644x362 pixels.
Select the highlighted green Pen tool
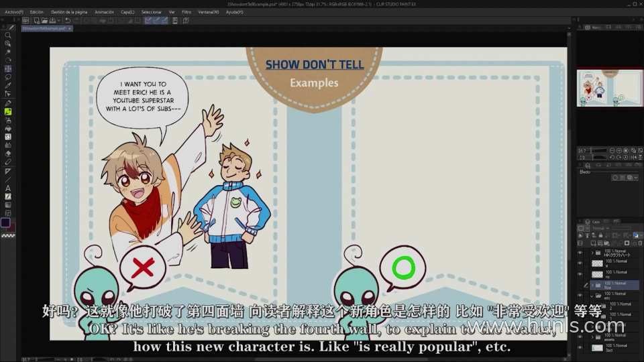tap(8, 111)
